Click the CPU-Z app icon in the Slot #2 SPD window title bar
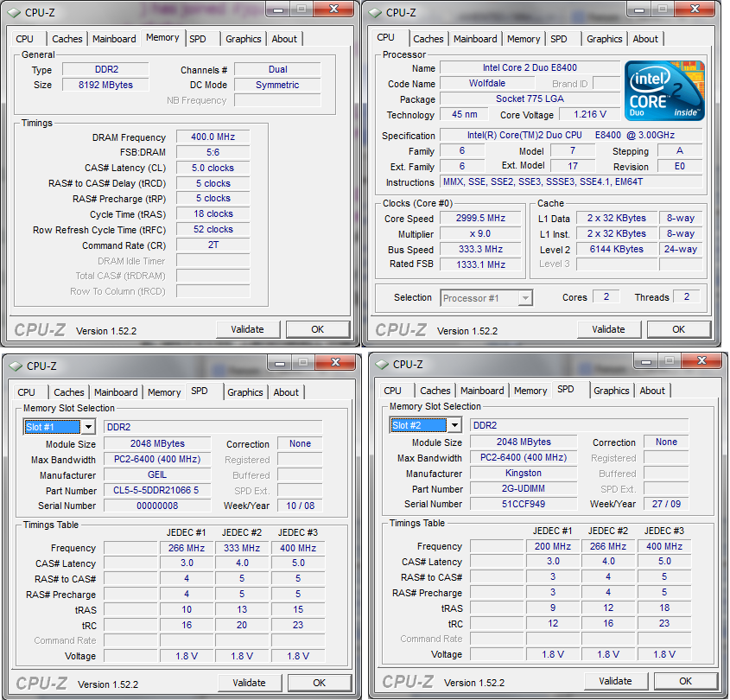 382,364
